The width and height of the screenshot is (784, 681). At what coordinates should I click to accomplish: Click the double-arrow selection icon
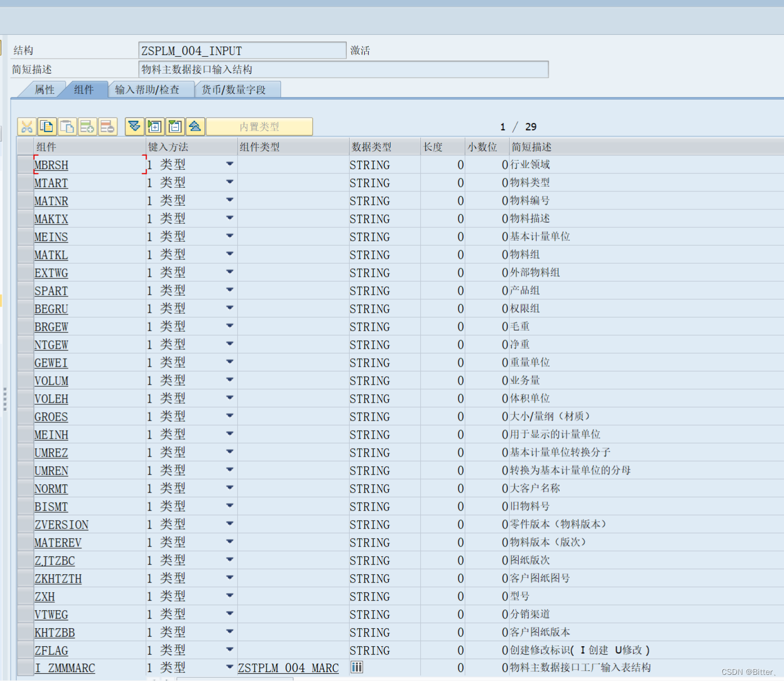click(134, 126)
